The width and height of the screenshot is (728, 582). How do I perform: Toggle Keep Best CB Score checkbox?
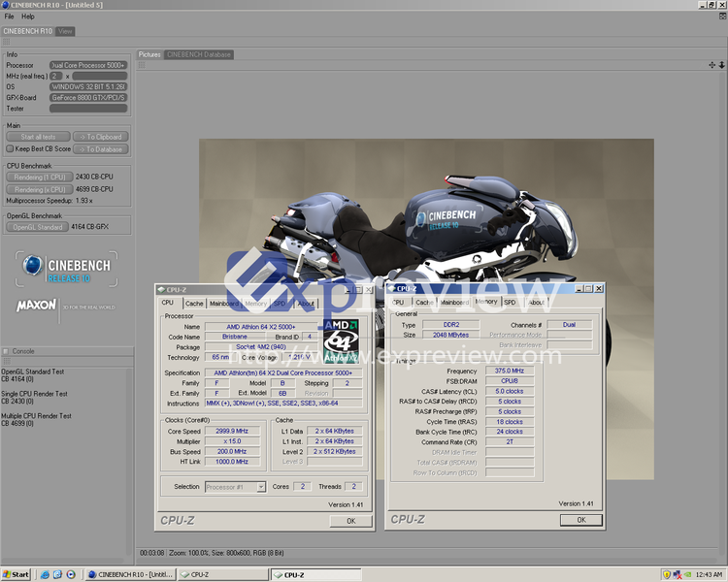[x=10, y=149]
